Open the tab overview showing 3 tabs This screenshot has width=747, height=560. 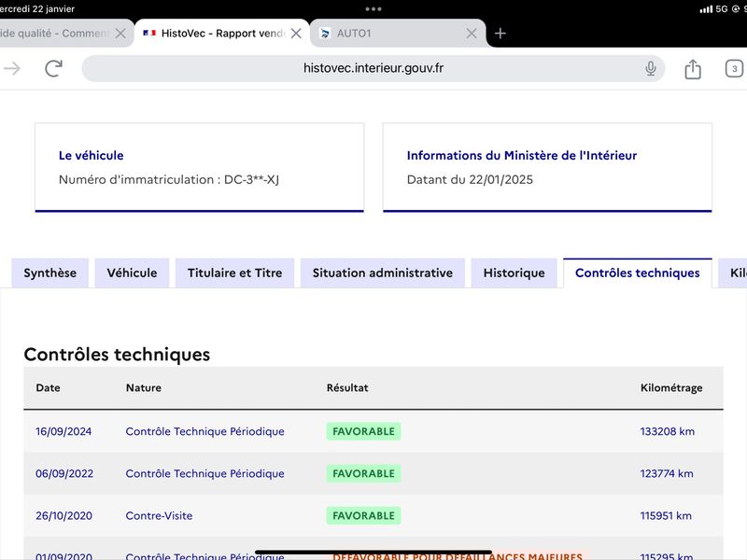click(x=734, y=68)
